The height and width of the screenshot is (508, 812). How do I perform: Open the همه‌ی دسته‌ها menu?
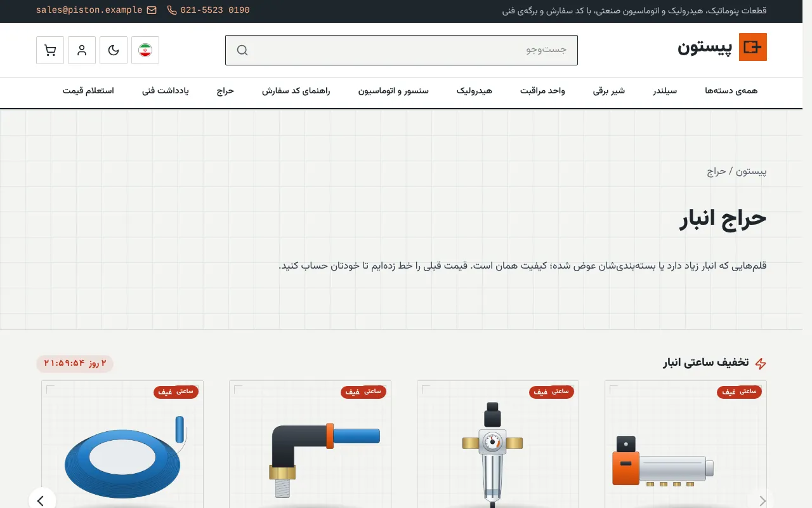coord(731,91)
